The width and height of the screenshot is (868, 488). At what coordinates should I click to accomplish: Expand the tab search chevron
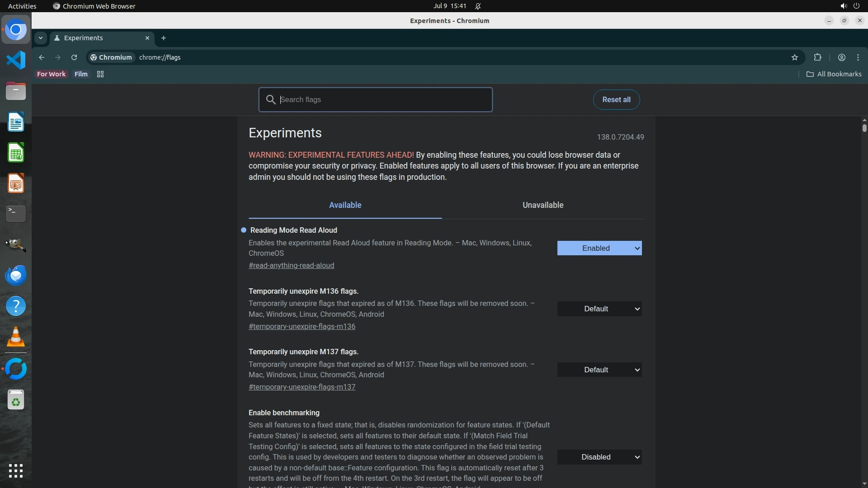point(41,38)
